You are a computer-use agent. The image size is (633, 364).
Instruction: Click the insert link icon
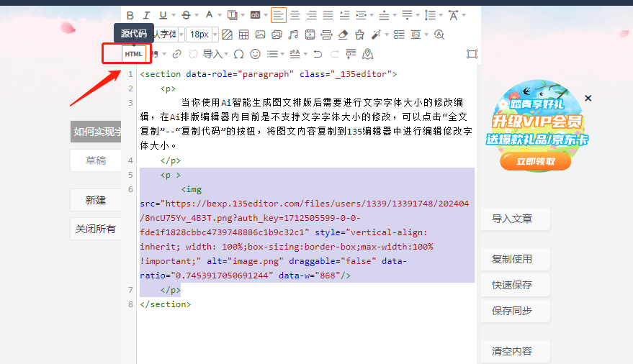176,54
